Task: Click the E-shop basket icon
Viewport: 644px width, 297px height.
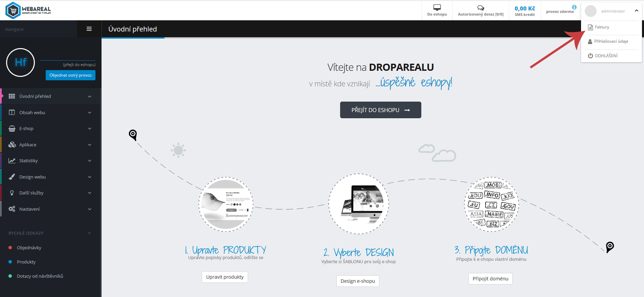Action: [x=12, y=128]
